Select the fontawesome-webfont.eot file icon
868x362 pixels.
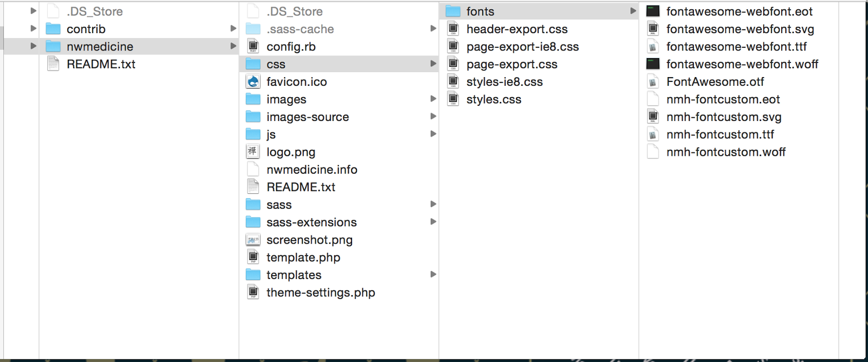click(653, 11)
